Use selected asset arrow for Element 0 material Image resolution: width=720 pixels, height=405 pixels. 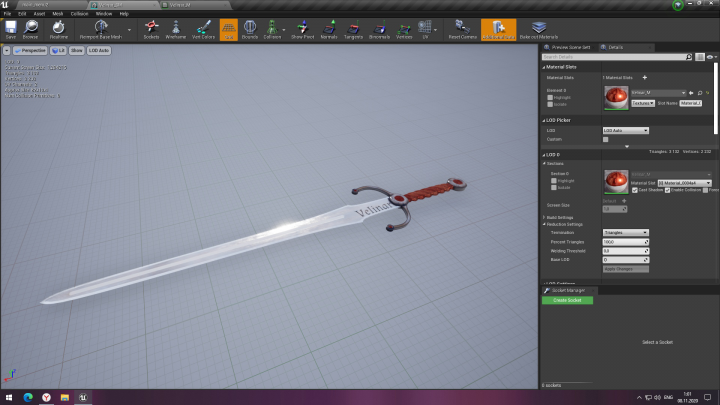[691, 93]
